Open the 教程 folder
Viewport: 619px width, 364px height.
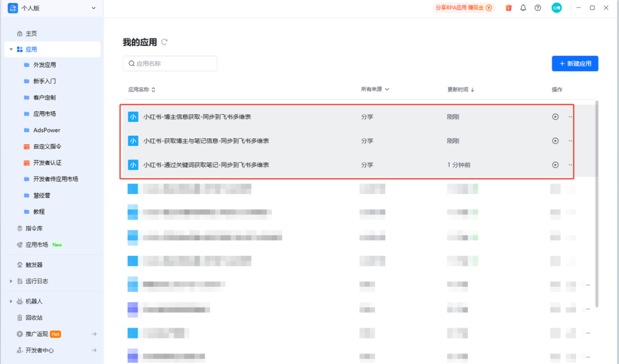39,212
